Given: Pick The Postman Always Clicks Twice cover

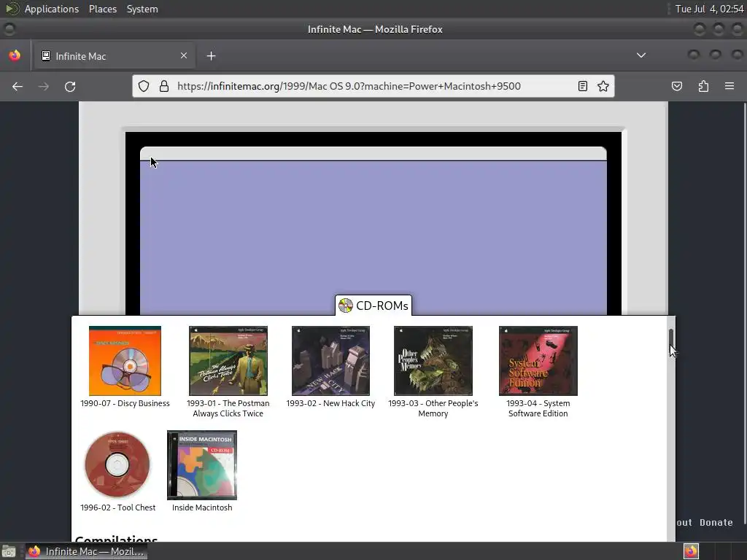Looking at the screenshot, I should click(x=228, y=361).
